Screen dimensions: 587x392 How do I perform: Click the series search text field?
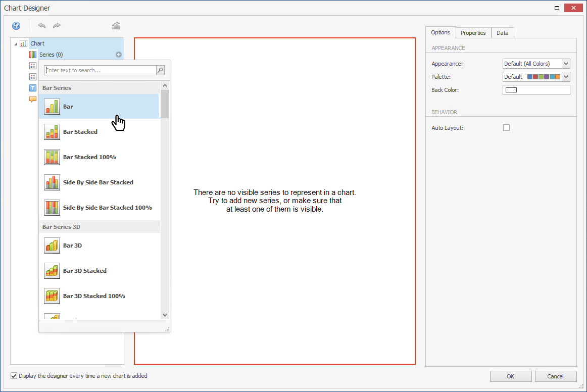click(x=100, y=70)
